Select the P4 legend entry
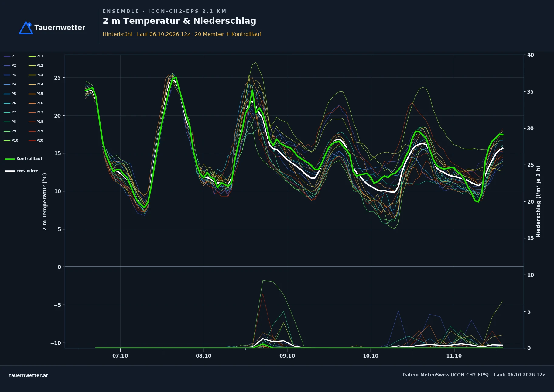 click(10, 84)
